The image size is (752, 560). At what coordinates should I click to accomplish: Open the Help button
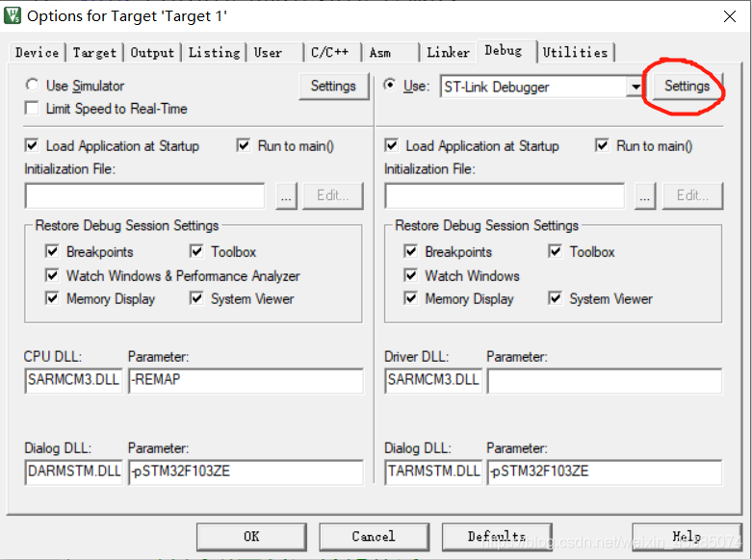point(687,537)
